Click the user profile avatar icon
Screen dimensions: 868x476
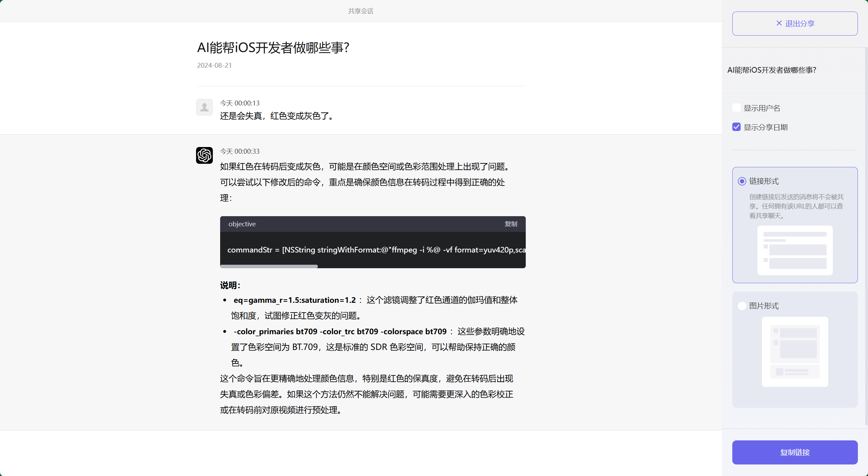click(204, 107)
